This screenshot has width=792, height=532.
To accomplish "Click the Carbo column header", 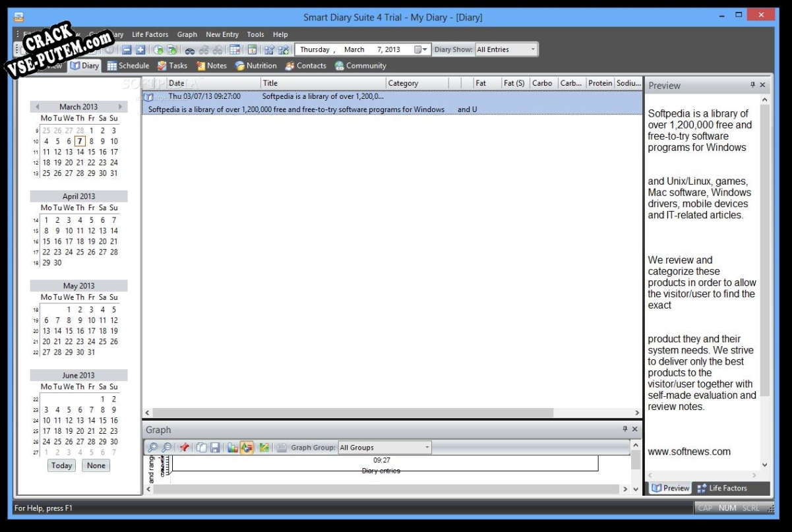I will [543, 83].
